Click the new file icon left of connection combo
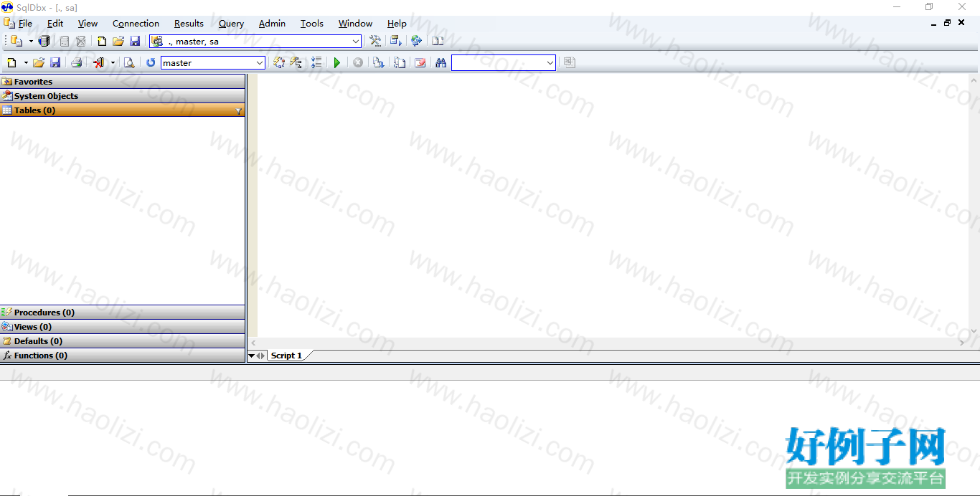 click(x=102, y=42)
